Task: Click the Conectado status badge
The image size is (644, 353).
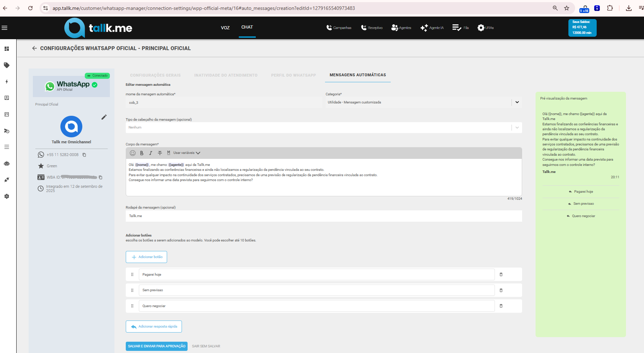Action: pos(98,76)
